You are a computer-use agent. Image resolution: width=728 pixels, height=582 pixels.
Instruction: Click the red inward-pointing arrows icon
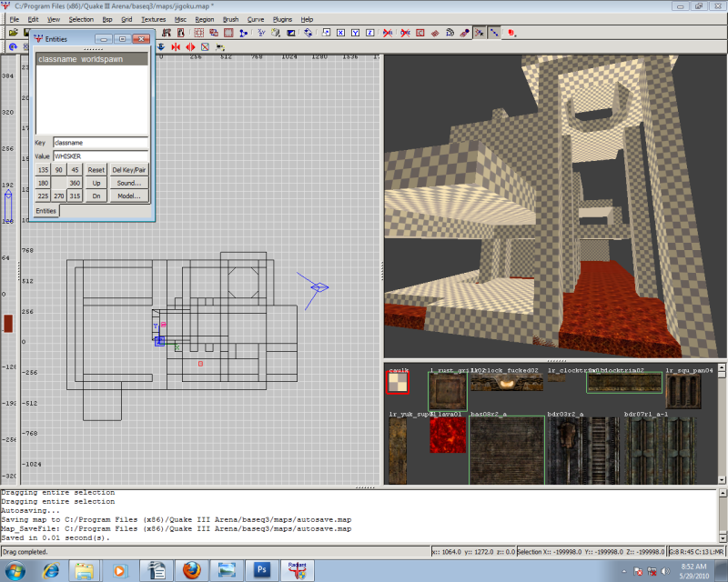click(176, 47)
